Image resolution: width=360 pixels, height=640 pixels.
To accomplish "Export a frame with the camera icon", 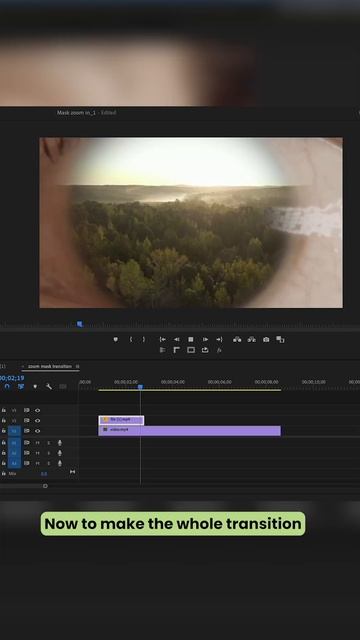I will (x=266, y=339).
